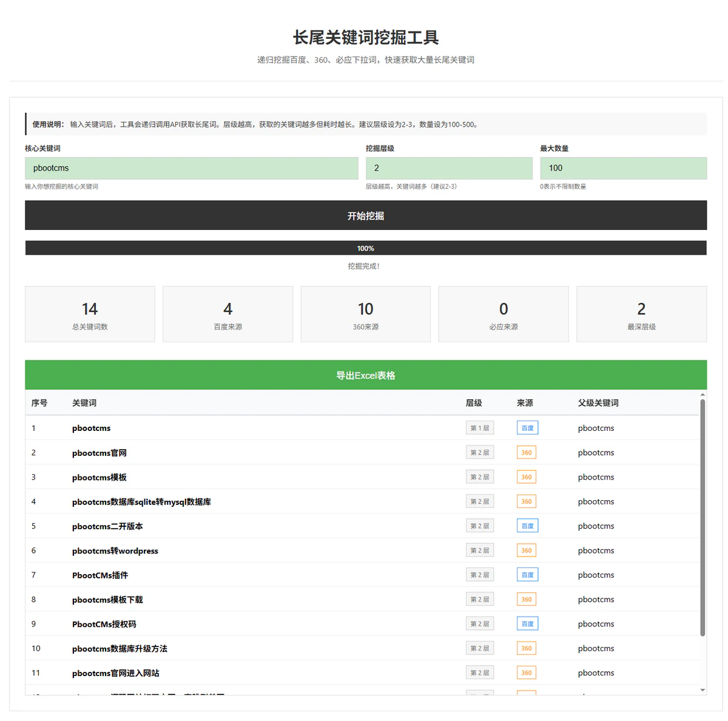This screenshot has height=721, width=728.
Task: Select the 总关键词数 stat card
Action: point(90,314)
